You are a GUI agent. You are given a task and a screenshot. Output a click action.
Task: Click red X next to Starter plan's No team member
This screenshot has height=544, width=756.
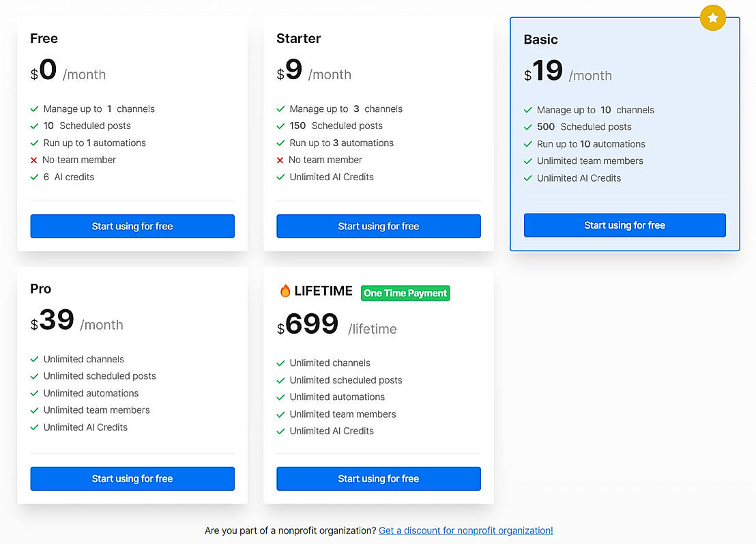[280, 160]
